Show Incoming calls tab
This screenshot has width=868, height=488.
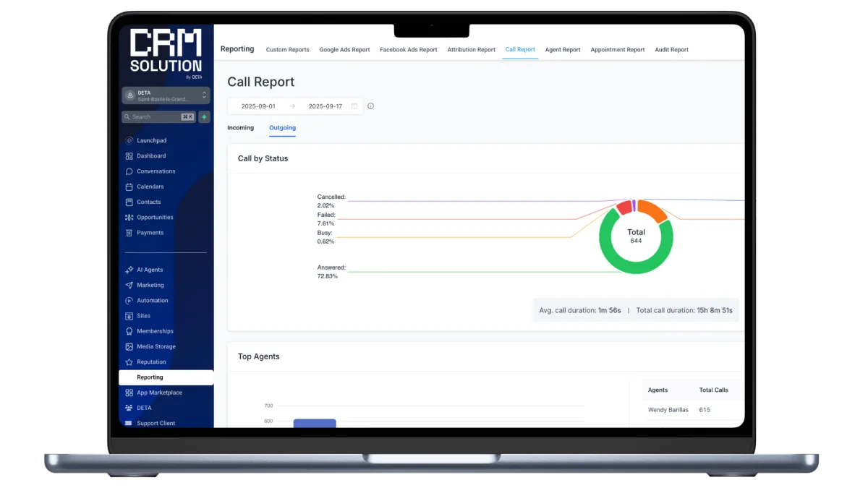tap(241, 128)
